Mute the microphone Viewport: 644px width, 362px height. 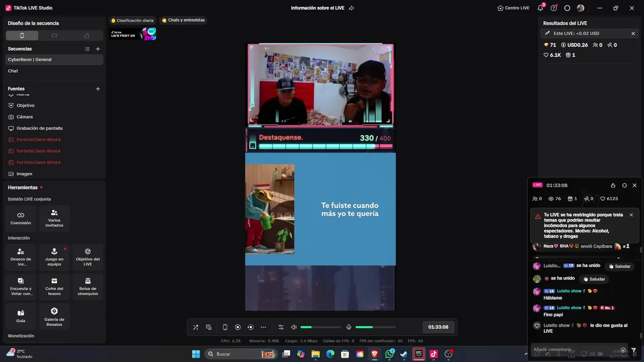[349, 327]
